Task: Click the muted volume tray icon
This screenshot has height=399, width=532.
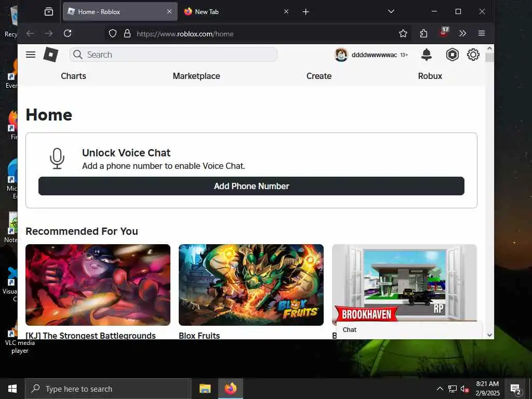Action: tap(465, 389)
